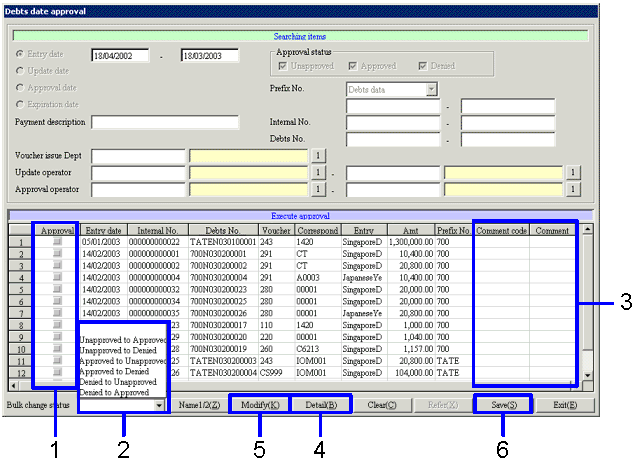Screen dimensions: 644x467
Task: Click the Exit(E) button
Action: click(x=565, y=405)
